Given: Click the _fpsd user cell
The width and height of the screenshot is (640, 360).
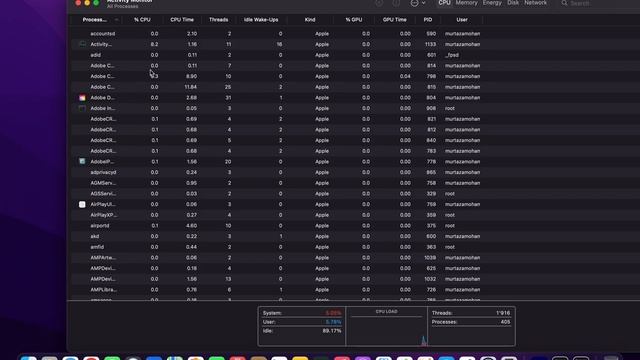Looking at the screenshot, I should point(452,55).
